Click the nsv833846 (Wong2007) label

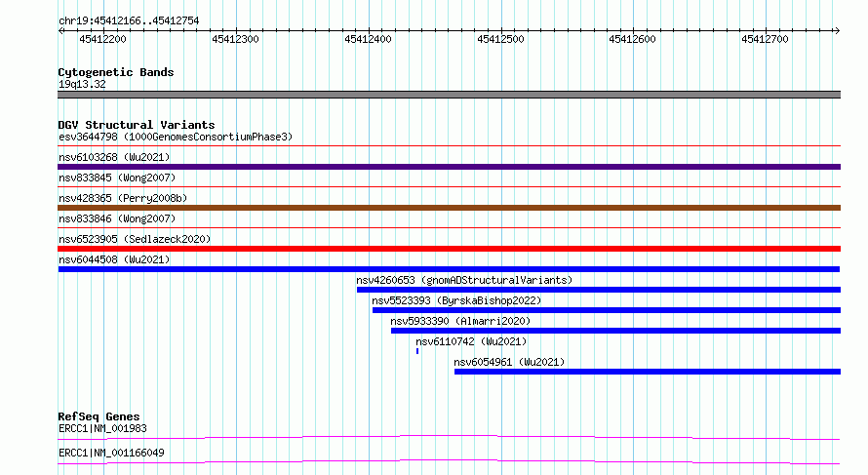[x=117, y=218]
